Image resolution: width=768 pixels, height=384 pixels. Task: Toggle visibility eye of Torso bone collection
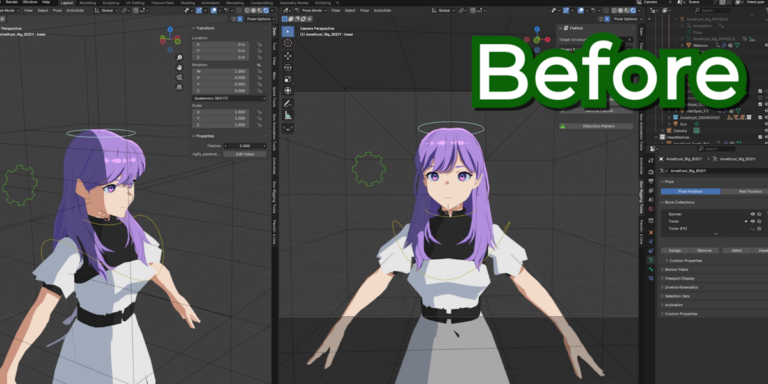pos(752,221)
